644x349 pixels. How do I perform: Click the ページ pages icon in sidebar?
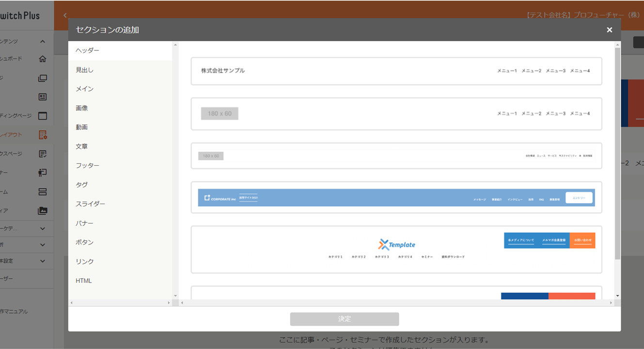coord(42,78)
